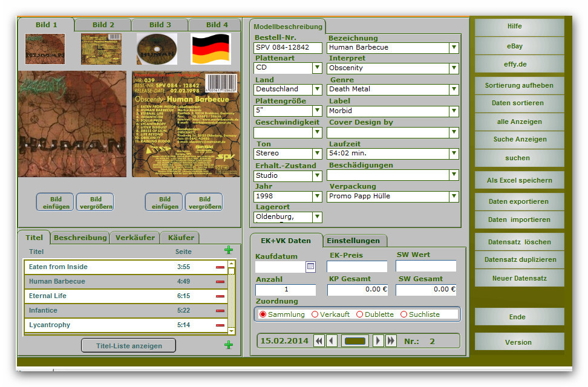Open the Käufer tab
Image resolution: width=588 pixels, height=387 pixels.
(x=181, y=238)
